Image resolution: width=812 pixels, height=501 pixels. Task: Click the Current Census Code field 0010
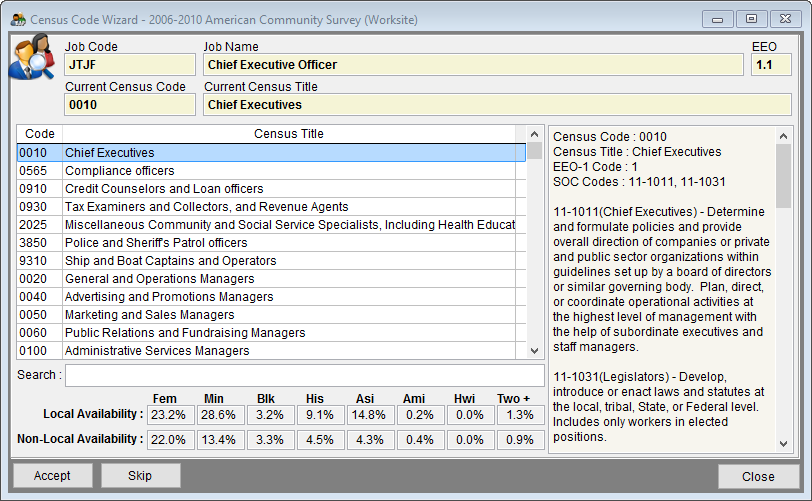coord(130,105)
